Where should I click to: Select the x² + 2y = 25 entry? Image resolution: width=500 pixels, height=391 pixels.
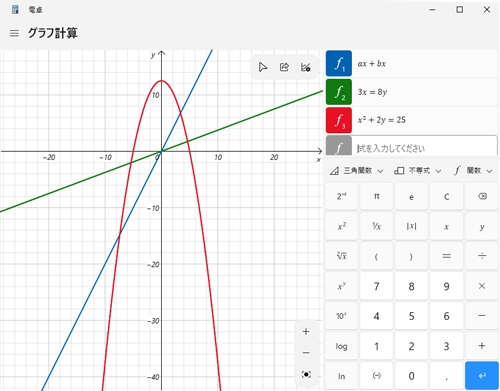point(425,120)
